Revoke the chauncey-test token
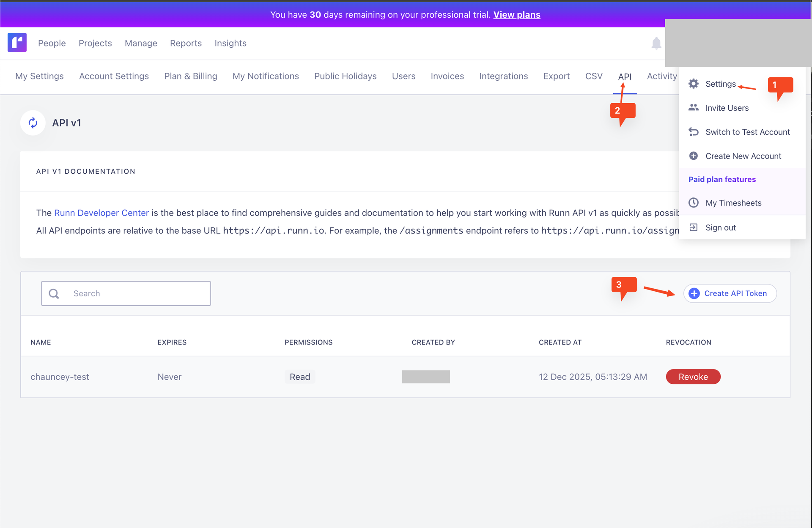812x528 pixels. 693,377
